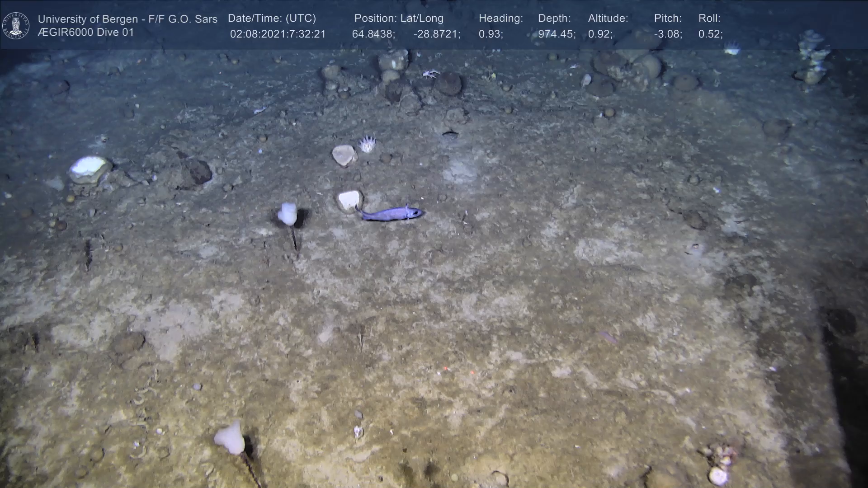The height and width of the screenshot is (488, 868).
Task: Select the Date/Time: (UTC) label
Action: coord(272,19)
